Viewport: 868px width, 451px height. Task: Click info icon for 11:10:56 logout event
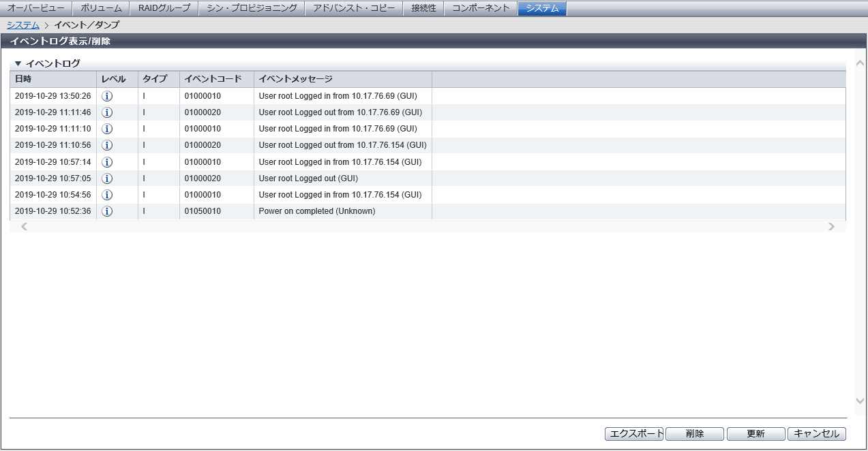(107, 145)
